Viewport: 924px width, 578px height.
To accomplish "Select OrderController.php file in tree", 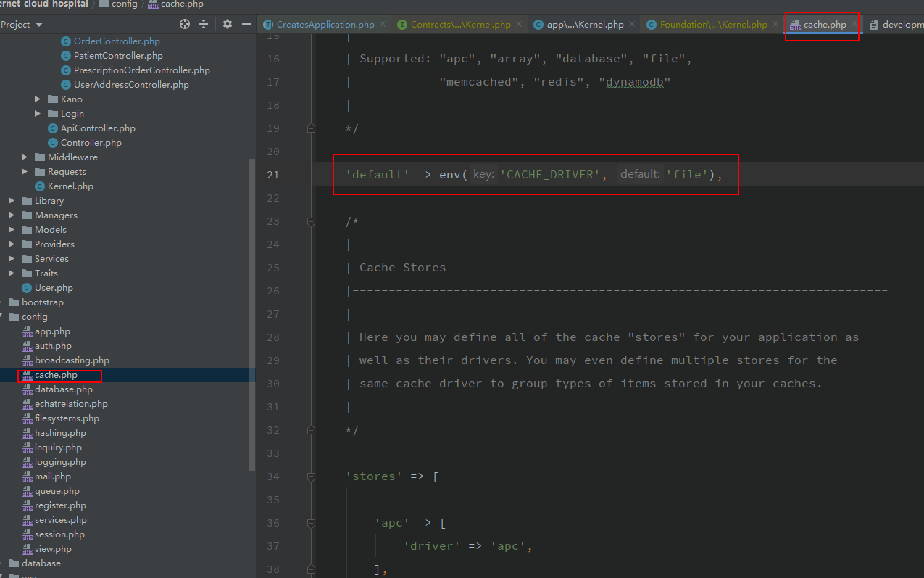I will pos(116,41).
